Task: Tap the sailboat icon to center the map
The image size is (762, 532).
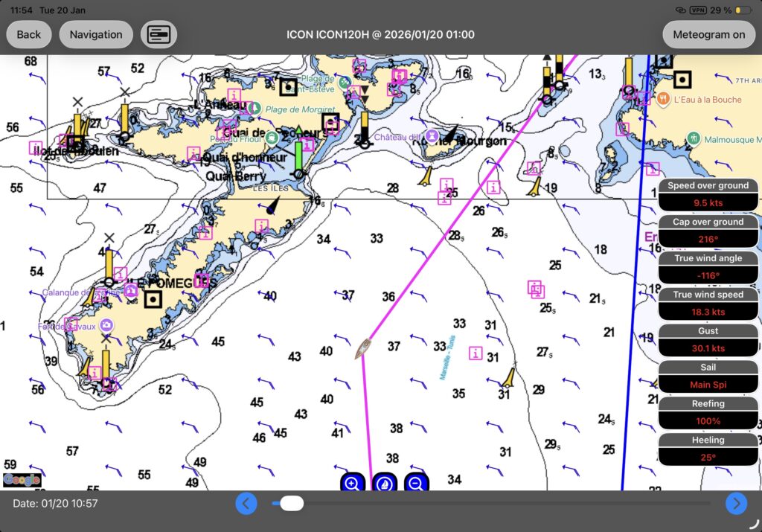Action: (x=383, y=482)
